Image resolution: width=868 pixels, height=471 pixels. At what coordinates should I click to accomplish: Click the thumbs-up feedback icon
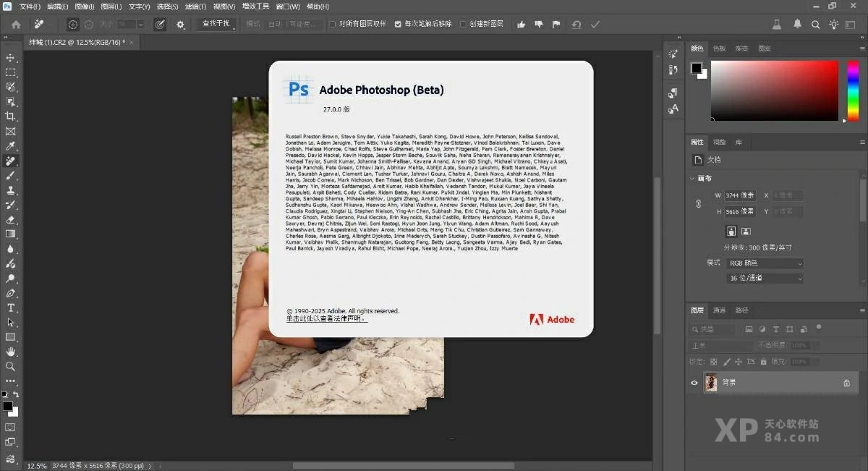521,24
